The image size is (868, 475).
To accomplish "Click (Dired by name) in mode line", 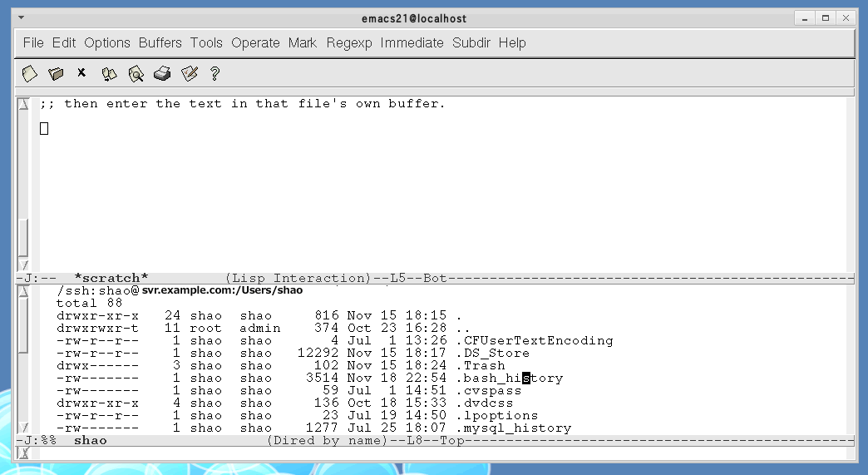I will 327,440.
